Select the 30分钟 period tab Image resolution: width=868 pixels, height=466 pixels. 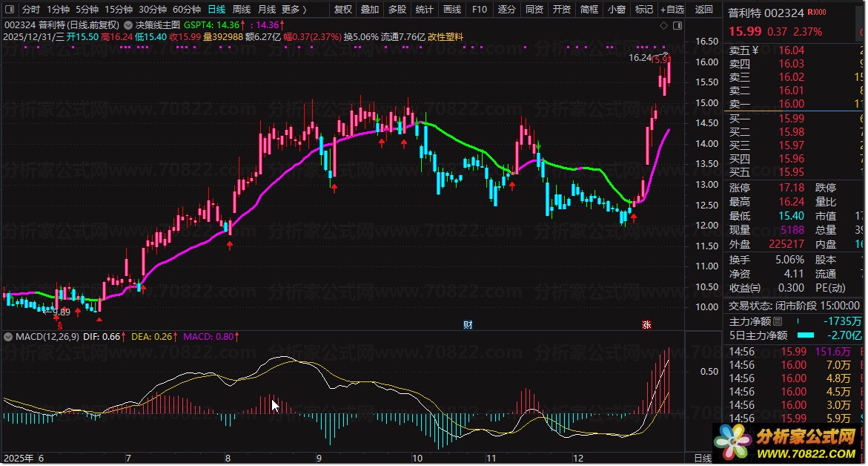[x=153, y=10]
